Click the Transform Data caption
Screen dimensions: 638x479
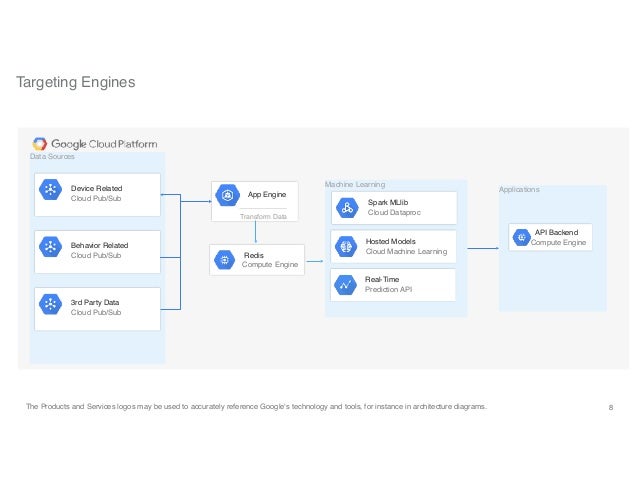(263, 216)
